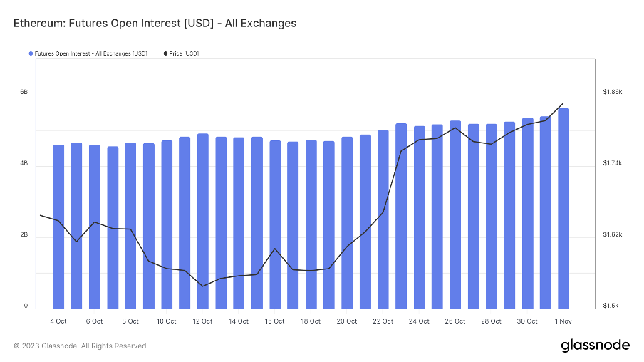Screen dimensions: 644x362
Task: Click the 8 Oct x-axis date label
Action: coord(130,321)
